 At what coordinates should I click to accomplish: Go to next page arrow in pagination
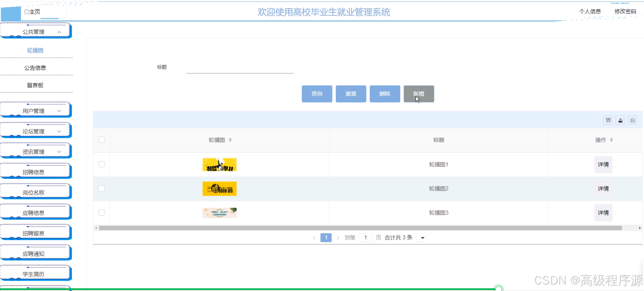[338, 238]
